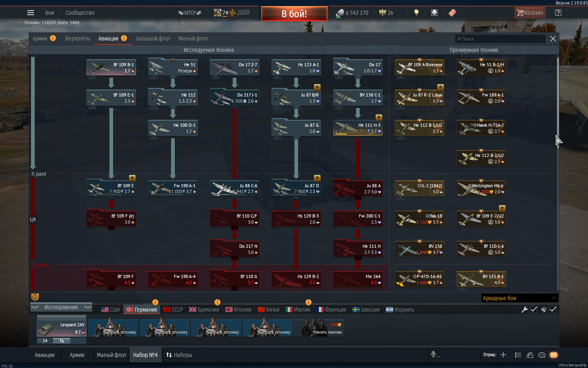This screenshot has height=368, width=588.
Task: Click the orange shield warning icon
Action: [35, 297]
